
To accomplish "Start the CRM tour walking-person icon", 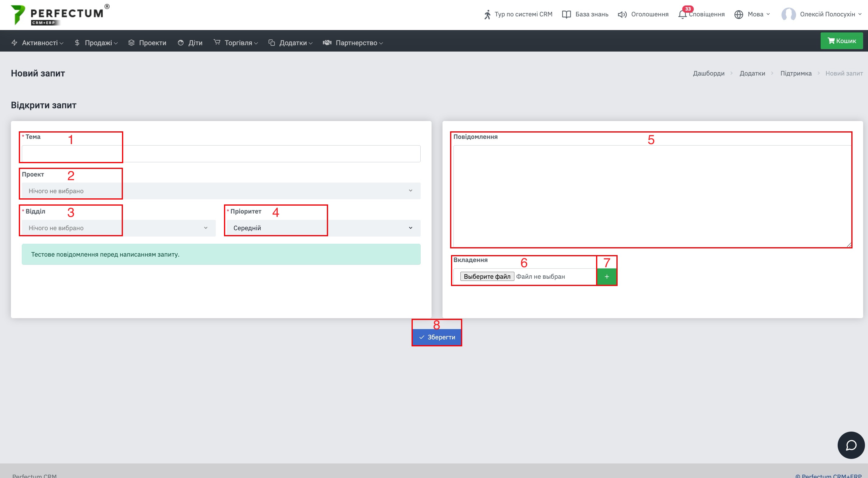I will coord(487,15).
